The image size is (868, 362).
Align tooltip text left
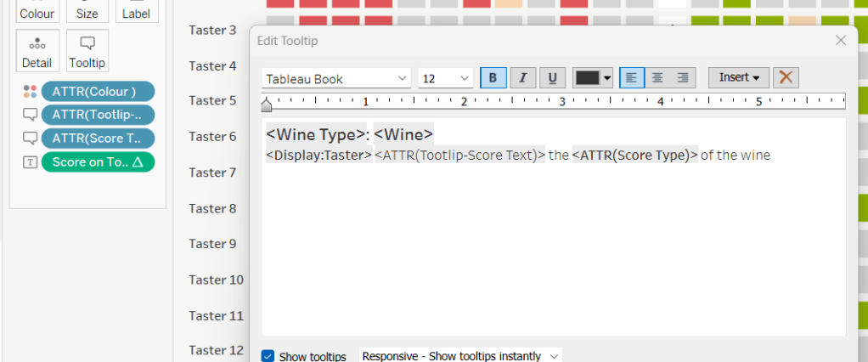[x=630, y=78]
